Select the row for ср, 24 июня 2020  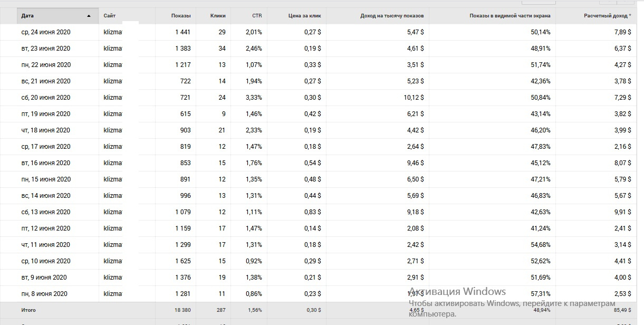click(46, 32)
